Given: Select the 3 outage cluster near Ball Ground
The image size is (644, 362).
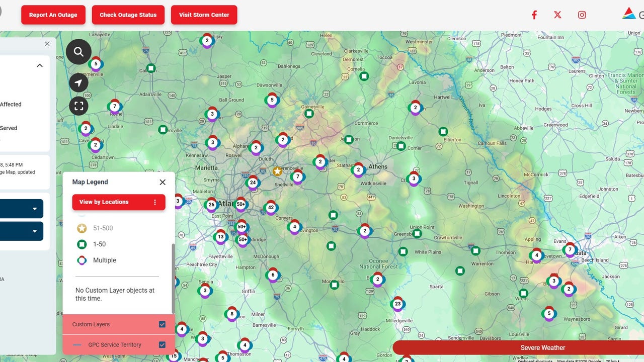Looking at the screenshot, I should 212,114.
